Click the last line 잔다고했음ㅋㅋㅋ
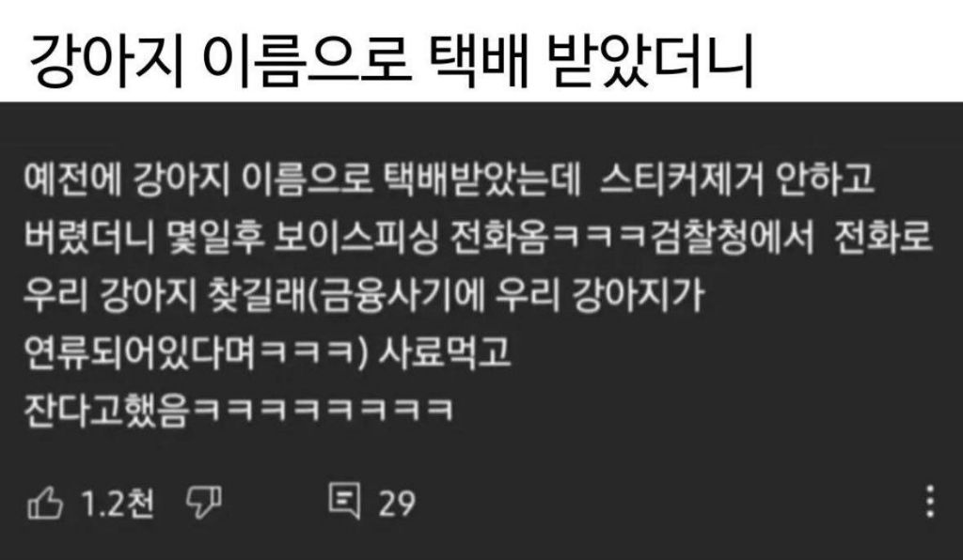 click(x=238, y=410)
